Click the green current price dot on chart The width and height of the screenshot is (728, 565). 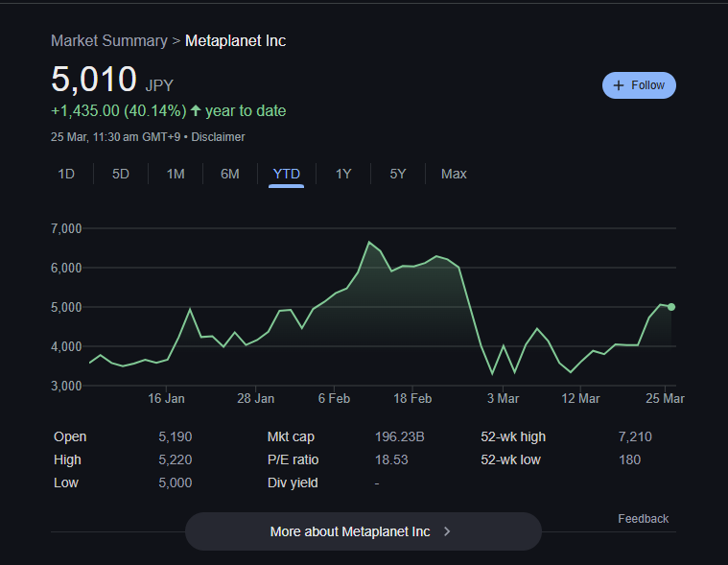tap(671, 307)
